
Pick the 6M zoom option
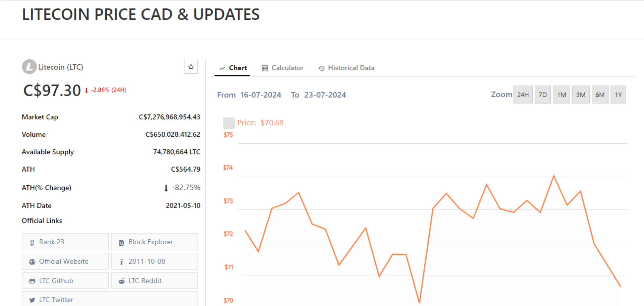tap(600, 95)
